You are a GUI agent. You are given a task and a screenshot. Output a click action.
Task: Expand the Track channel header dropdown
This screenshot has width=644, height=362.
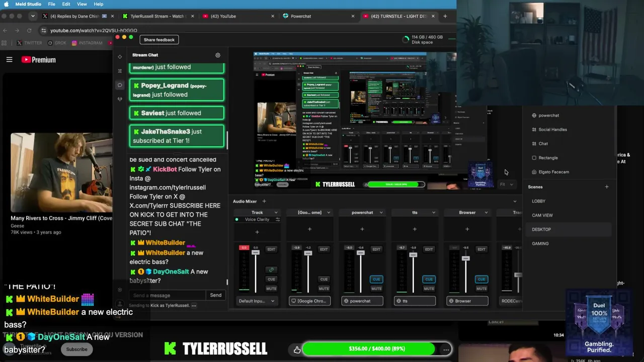[x=276, y=213]
